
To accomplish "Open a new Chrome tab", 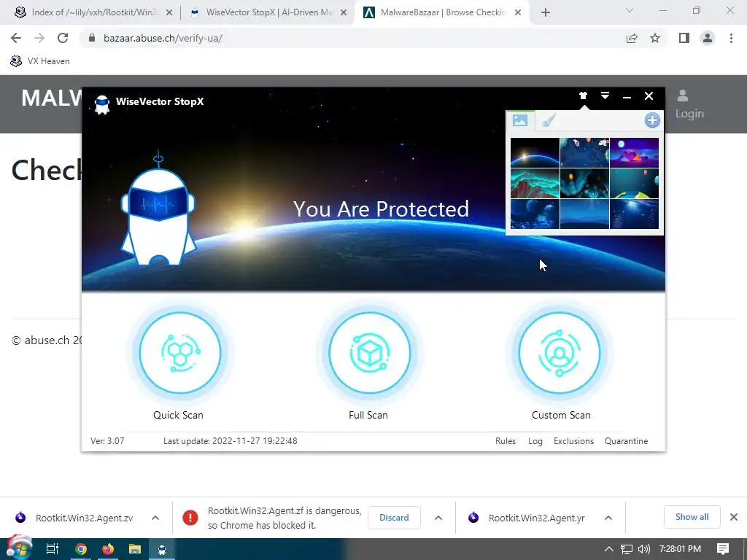I will 546,13.
